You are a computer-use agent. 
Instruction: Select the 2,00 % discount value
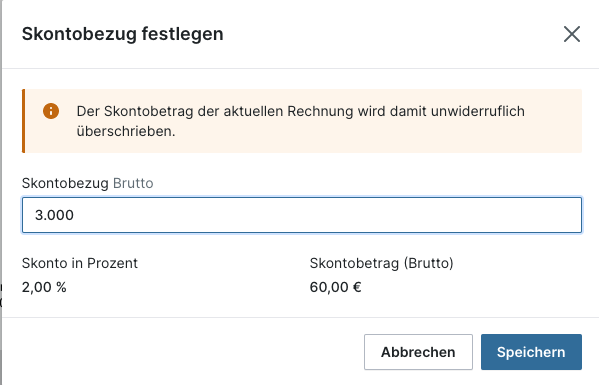[x=44, y=287]
